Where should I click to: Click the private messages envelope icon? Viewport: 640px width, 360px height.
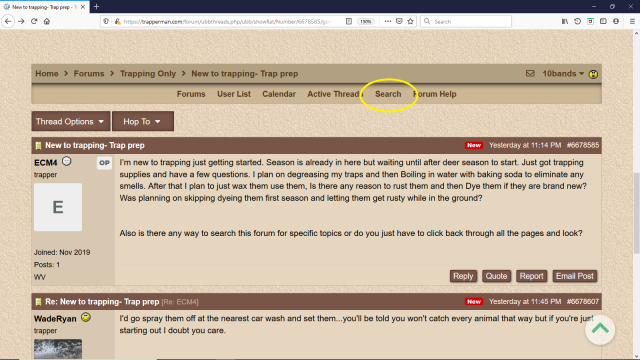tap(530, 73)
